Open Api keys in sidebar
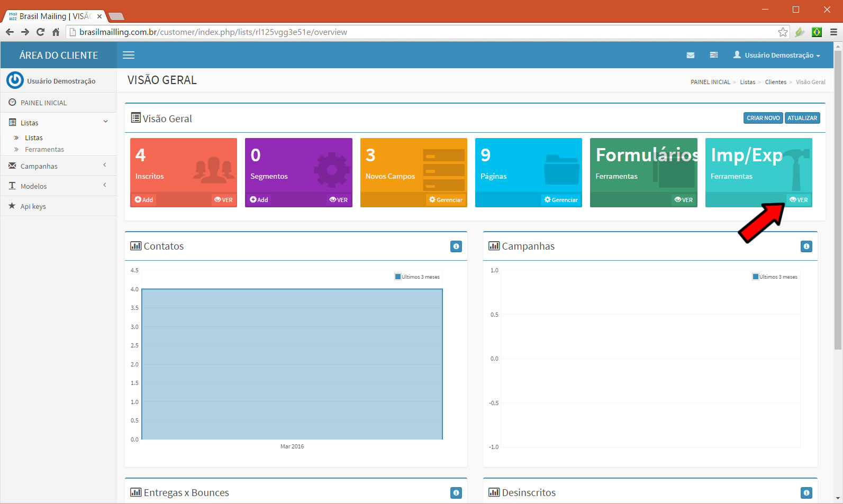The image size is (843, 504). [59, 206]
